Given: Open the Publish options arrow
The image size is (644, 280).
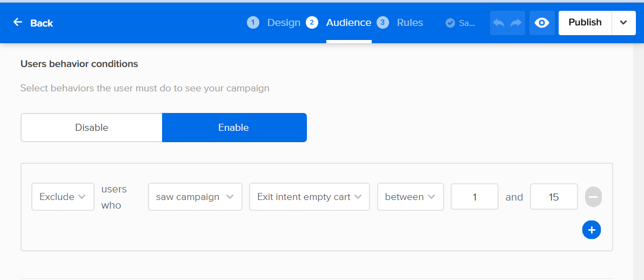Looking at the screenshot, I should [x=623, y=23].
